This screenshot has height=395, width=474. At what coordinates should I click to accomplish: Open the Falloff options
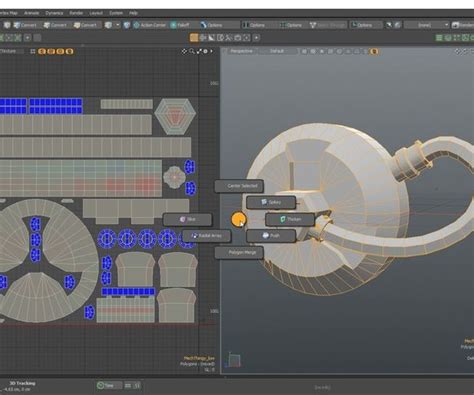[x=180, y=25]
